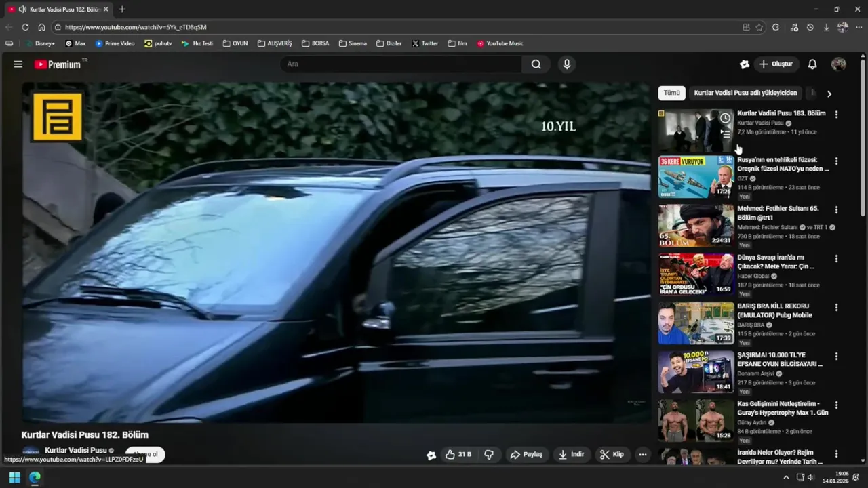The height and width of the screenshot is (488, 868).
Task: Open the BORSA bookmarks folder
Action: pyautogui.click(x=315, y=43)
